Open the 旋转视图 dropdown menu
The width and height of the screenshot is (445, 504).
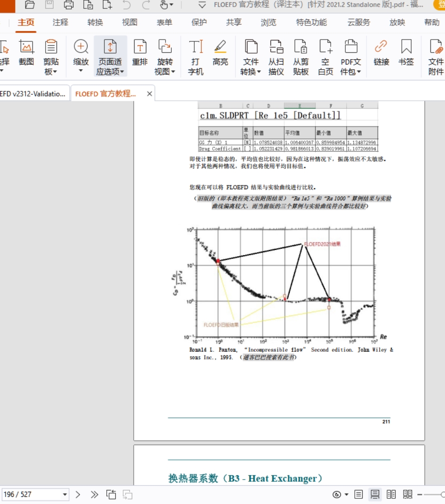pos(165,57)
